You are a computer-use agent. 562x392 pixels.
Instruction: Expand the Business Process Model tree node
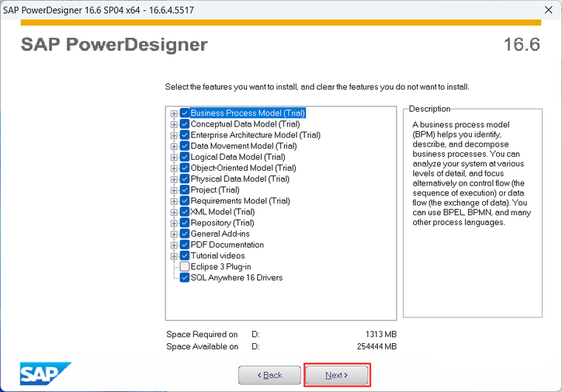coord(174,114)
